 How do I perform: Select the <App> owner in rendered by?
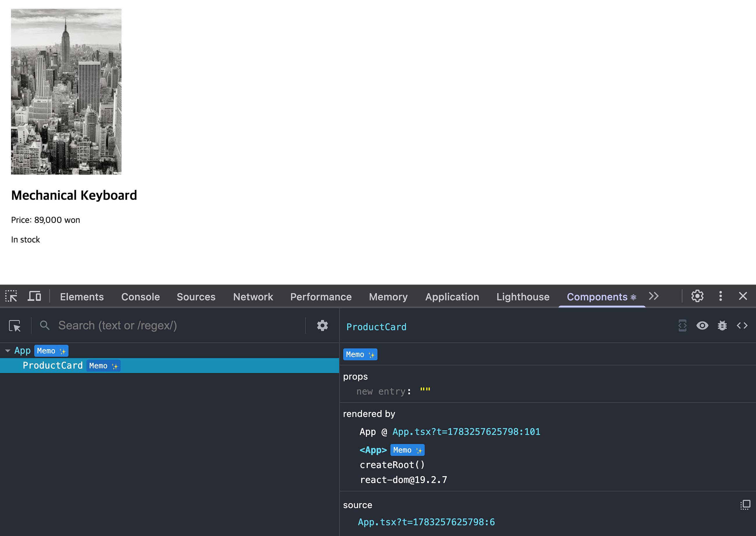(x=373, y=450)
